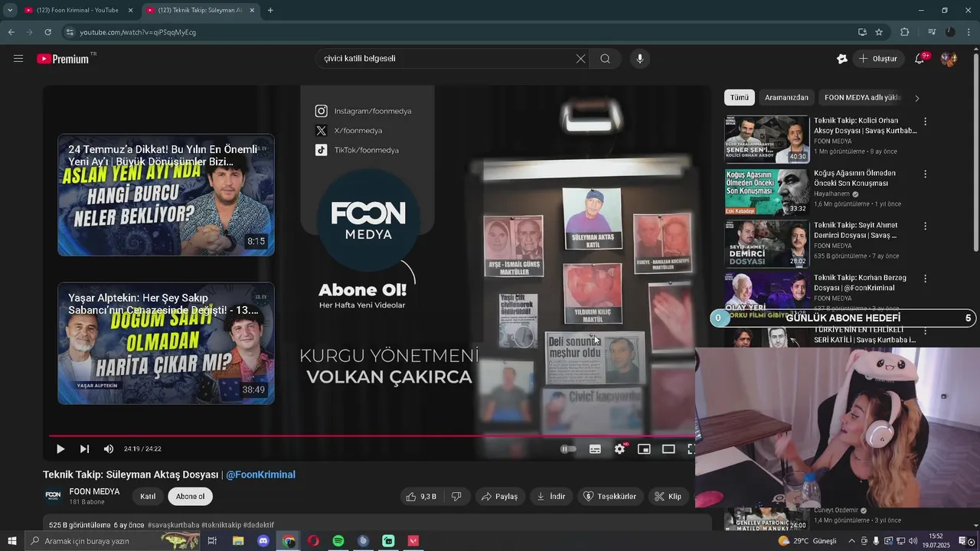Viewport: 980px width, 551px height.
Task: Toggle subtitles in the video player
Action: [x=595, y=449]
